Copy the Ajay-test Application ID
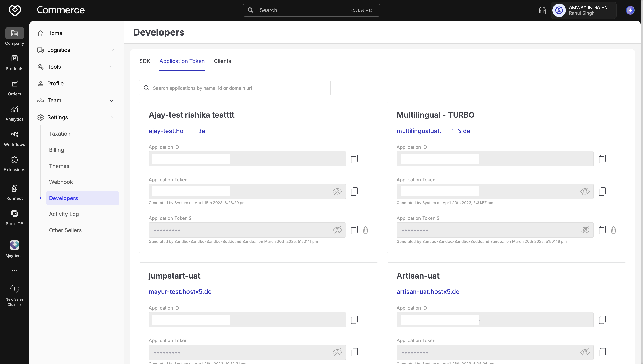 tap(354, 159)
